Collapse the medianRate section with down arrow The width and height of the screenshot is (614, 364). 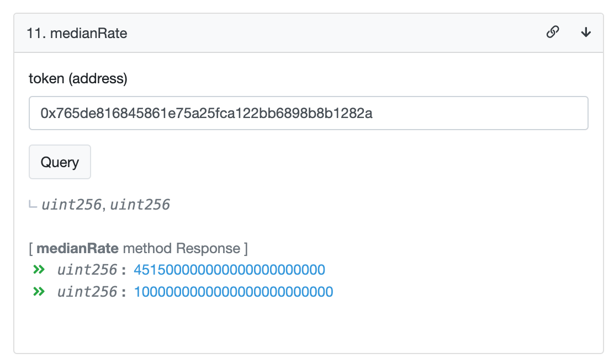586,32
